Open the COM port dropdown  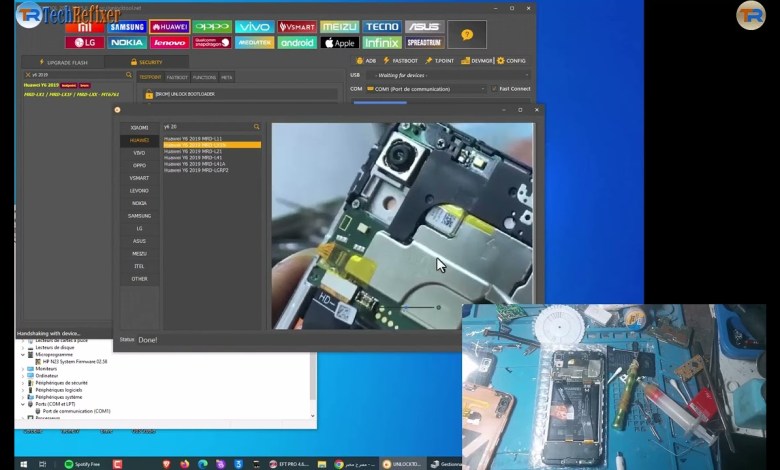(x=426, y=89)
